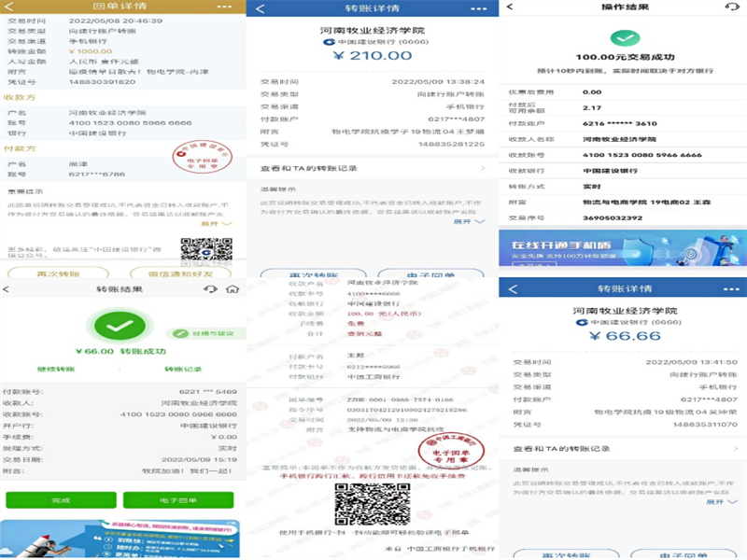Image resolution: width=747 pixels, height=560 pixels.
Task: Tap the customer service headset on 转账结果
Action: point(211,289)
